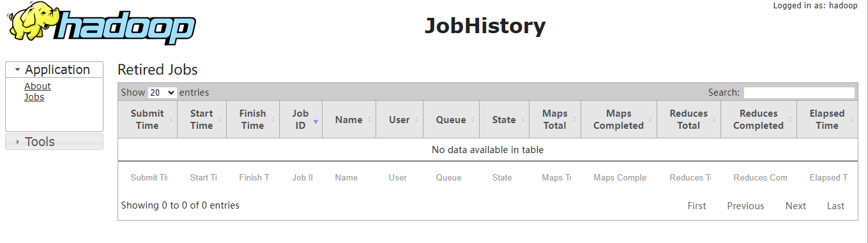Click the Elapsed Time footer filter field
The width and height of the screenshot is (868, 243).
pyautogui.click(x=828, y=177)
